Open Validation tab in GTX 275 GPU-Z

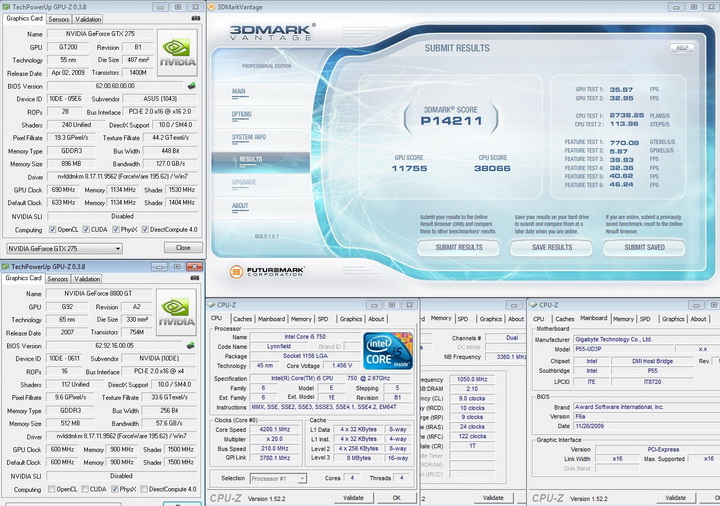88,19
